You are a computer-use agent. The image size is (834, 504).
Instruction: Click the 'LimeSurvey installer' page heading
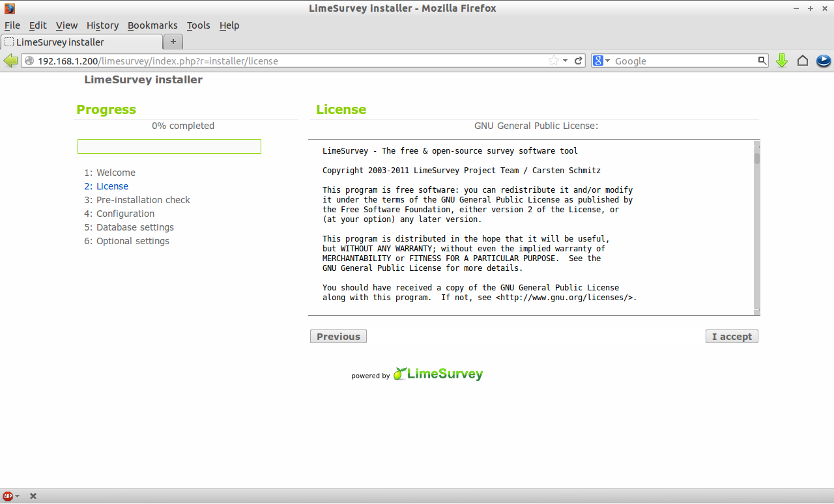(143, 79)
